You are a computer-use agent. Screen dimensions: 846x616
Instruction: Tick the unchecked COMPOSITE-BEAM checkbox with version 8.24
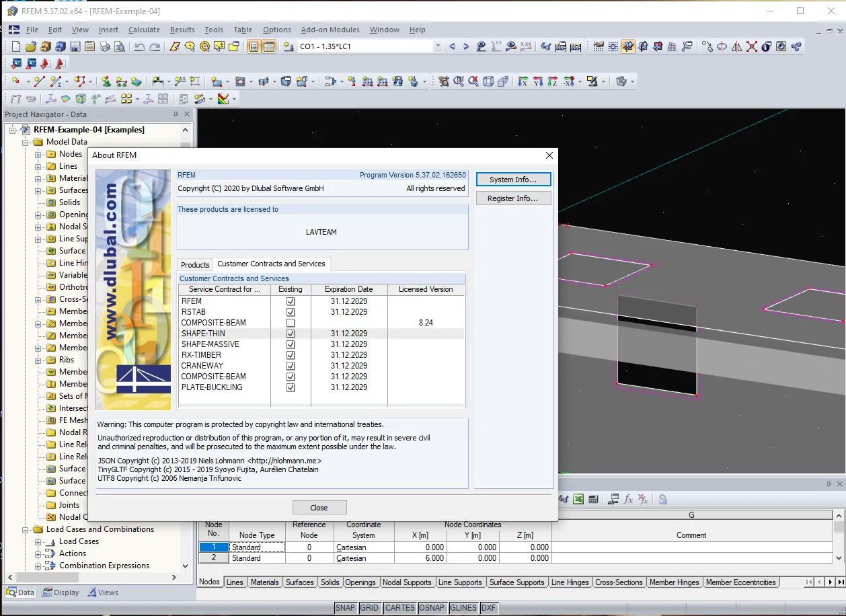[291, 323]
